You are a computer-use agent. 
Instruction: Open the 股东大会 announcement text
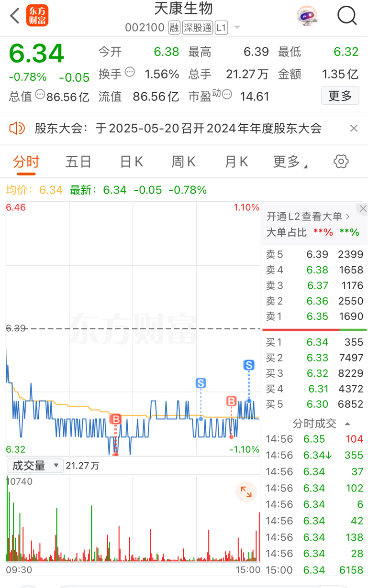click(178, 128)
